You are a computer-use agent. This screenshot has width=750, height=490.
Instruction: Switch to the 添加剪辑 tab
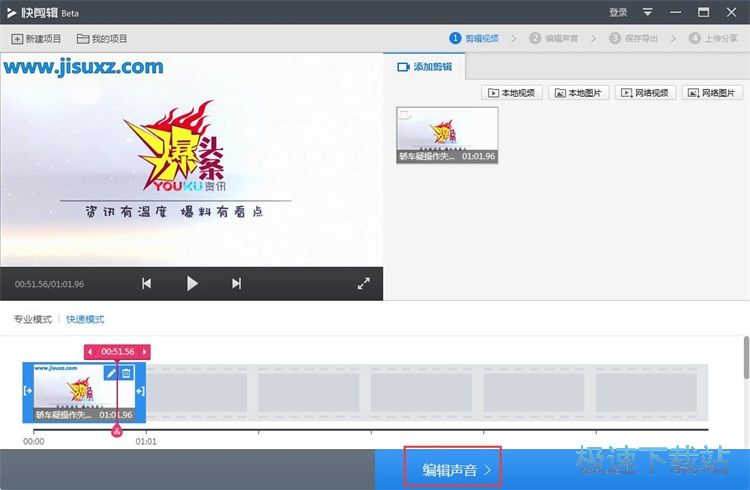click(x=424, y=67)
